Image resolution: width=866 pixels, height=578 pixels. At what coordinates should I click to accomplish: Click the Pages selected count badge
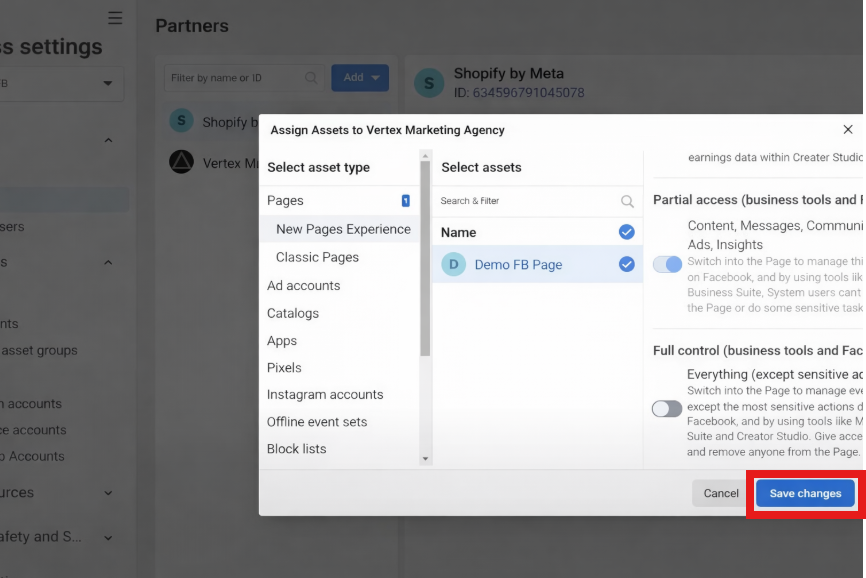405,201
